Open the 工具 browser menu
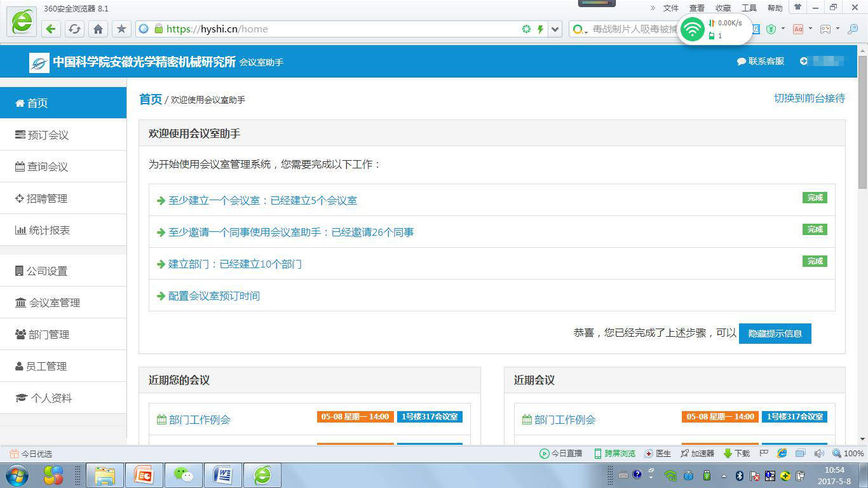This screenshot has width=868, height=488. [749, 8]
